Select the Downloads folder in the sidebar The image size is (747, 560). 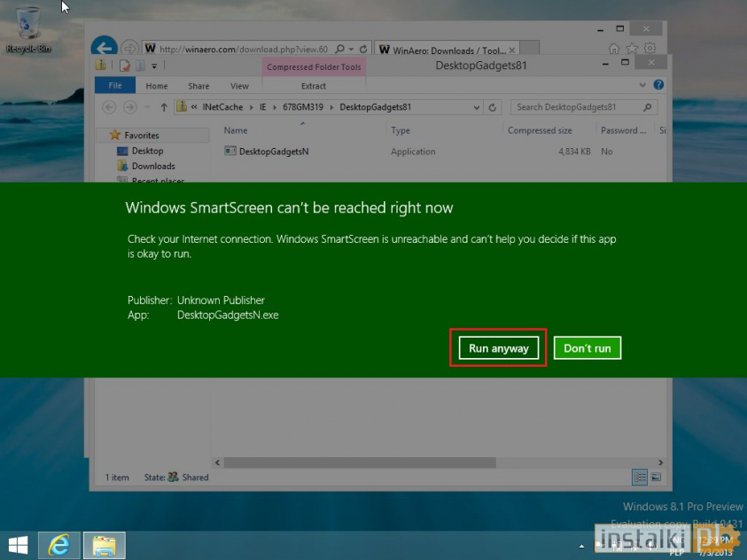[x=152, y=166]
